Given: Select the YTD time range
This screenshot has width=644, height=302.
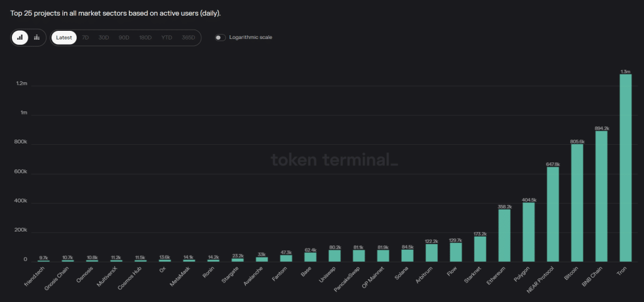Looking at the screenshot, I should 166,37.
